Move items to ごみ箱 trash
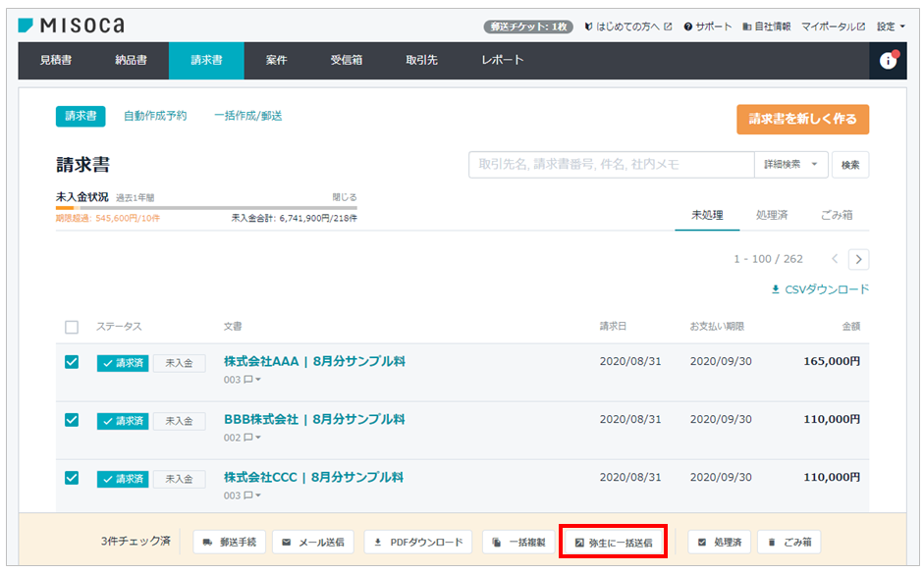Image resolution: width=924 pixels, height=573 pixels. point(788,541)
